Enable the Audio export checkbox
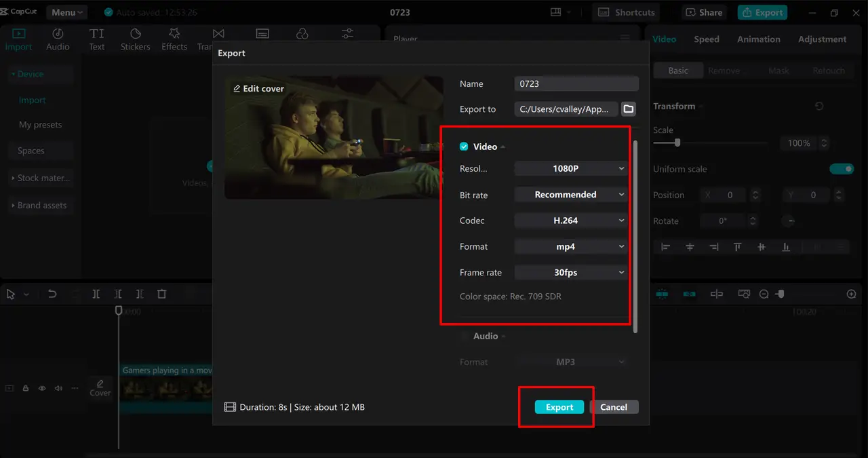Screen dimensions: 868x458 tap(464, 336)
